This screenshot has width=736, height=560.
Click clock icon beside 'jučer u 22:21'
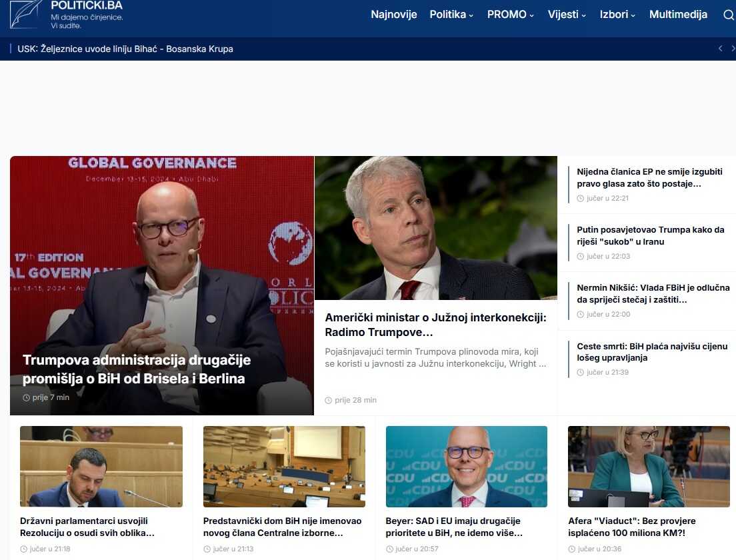pos(581,198)
